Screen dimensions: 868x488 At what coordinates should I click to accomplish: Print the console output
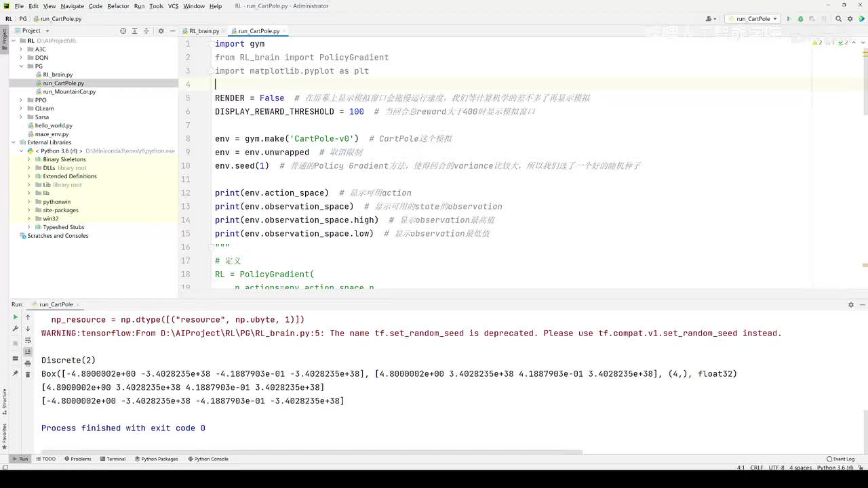click(28, 363)
